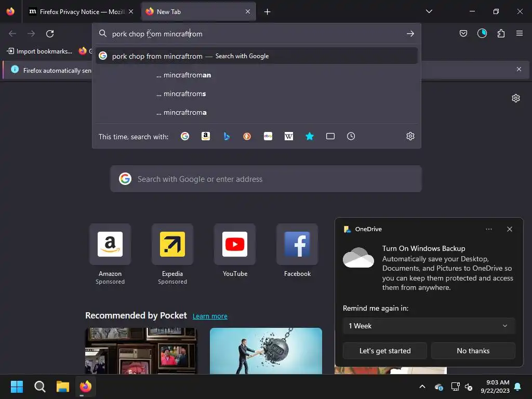Search this time with DuckDuckGo icon
Viewport: 532px width, 399px height.
247,137
